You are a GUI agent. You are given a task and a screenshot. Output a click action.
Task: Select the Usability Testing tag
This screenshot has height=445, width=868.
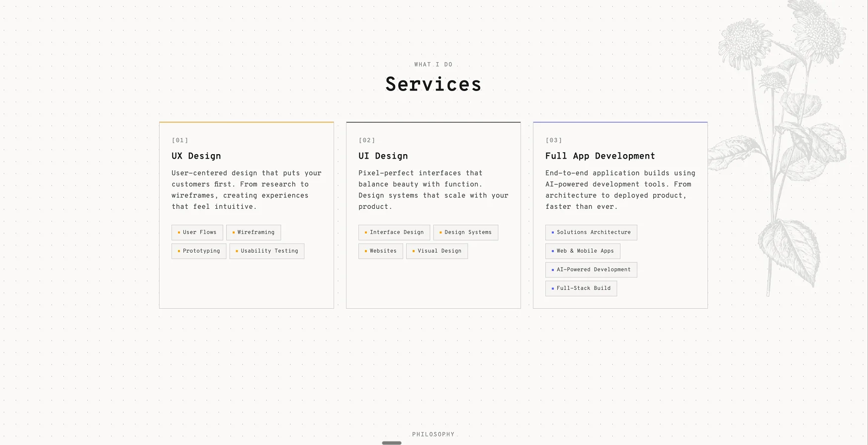(267, 251)
